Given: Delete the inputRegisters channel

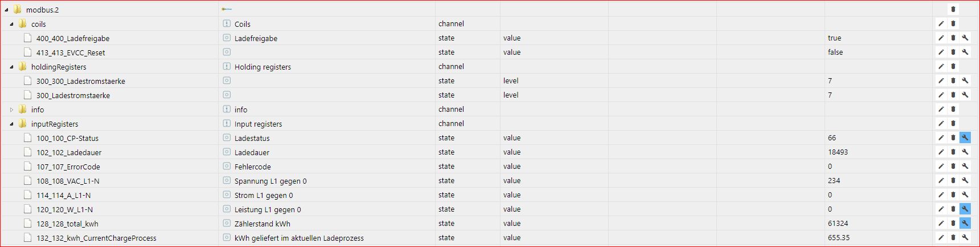Looking at the screenshot, I should 953,124.
